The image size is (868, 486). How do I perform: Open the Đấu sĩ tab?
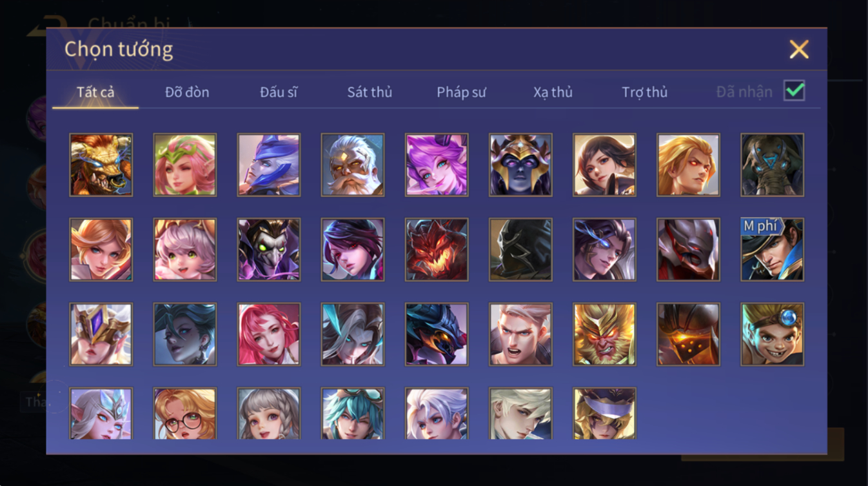[279, 92]
